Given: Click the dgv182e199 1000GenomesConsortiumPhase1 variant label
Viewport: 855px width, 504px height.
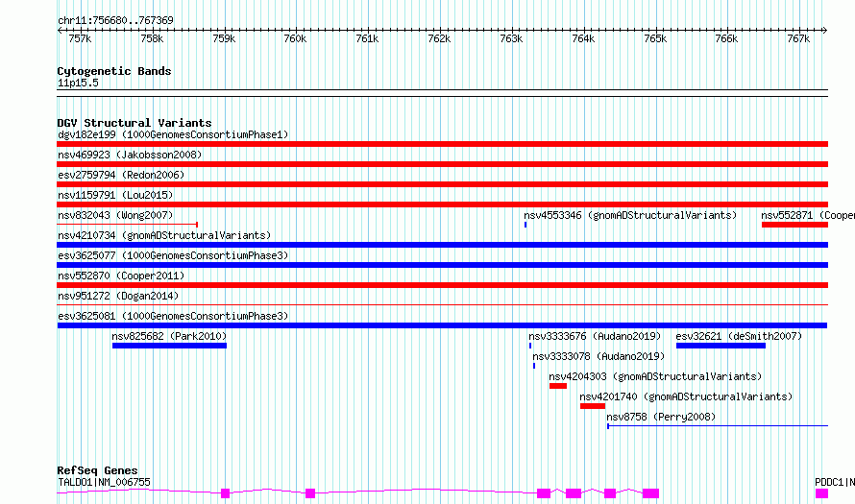Looking at the screenshot, I should [173, 134].
